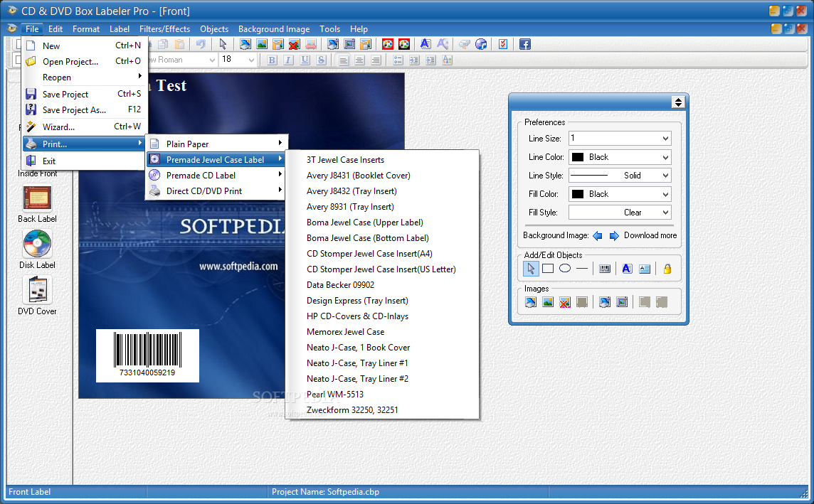Toggle Underline formatting

305,60
